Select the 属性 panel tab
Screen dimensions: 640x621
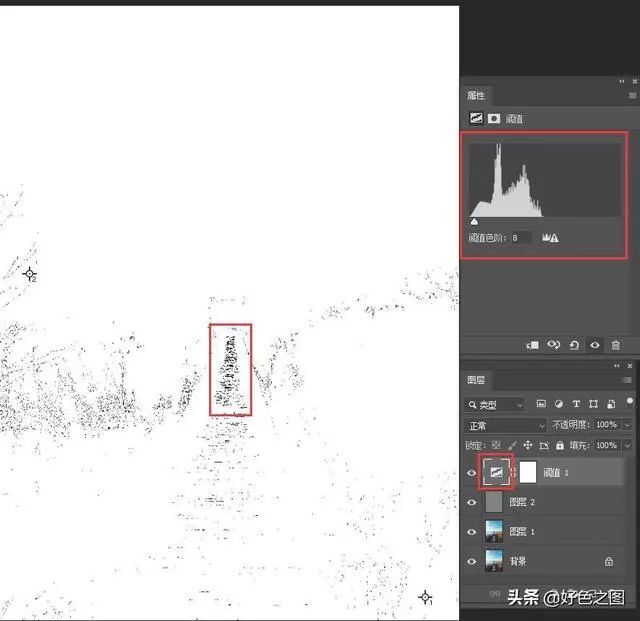(x=476, y=96)
